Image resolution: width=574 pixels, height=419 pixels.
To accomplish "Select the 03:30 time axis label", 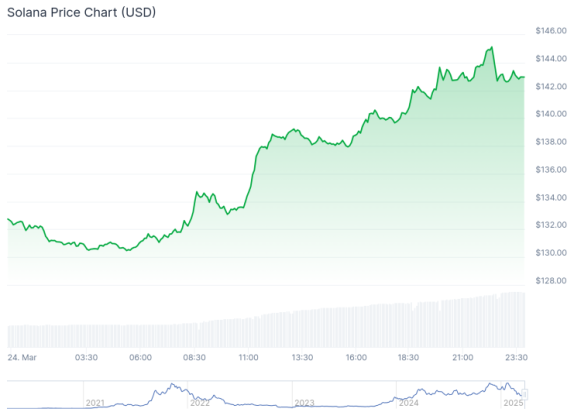I will pos(86,358).
